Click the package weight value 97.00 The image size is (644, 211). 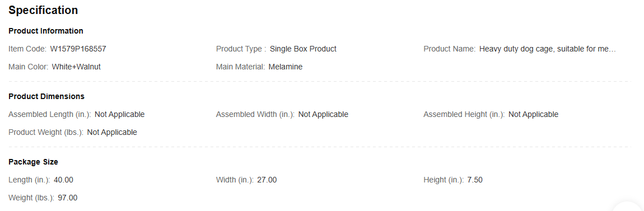pos(67,198)
